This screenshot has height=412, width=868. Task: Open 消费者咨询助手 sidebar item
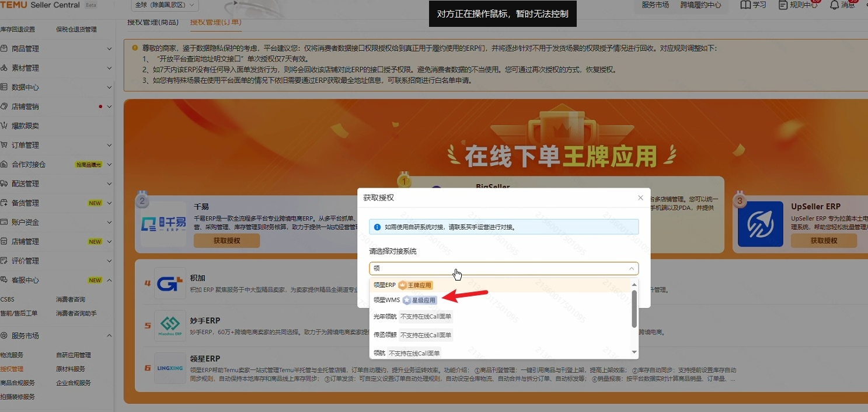(76, 313)
